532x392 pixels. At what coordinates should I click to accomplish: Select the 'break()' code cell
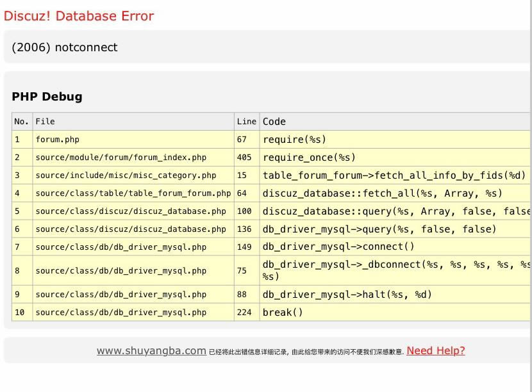pos(395,313)
